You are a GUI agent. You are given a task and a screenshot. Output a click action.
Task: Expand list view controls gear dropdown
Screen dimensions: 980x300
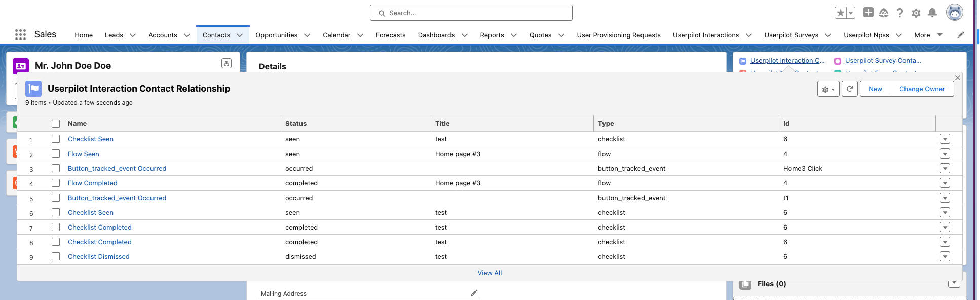pos(828,89)
